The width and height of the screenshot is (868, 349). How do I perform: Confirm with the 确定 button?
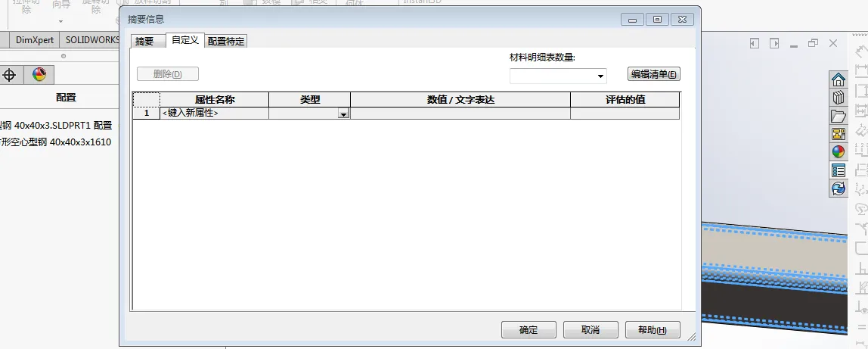(x=529, y=329)
